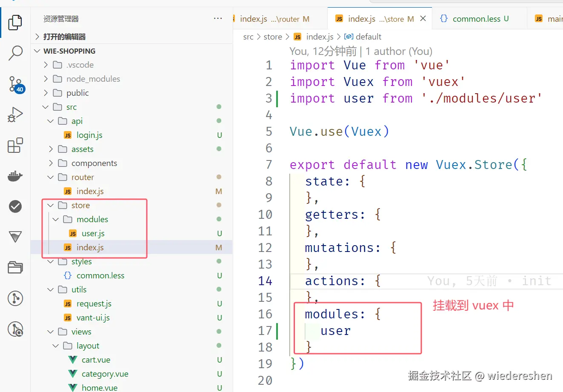Expand the assets folder

[x=51, y=149]
